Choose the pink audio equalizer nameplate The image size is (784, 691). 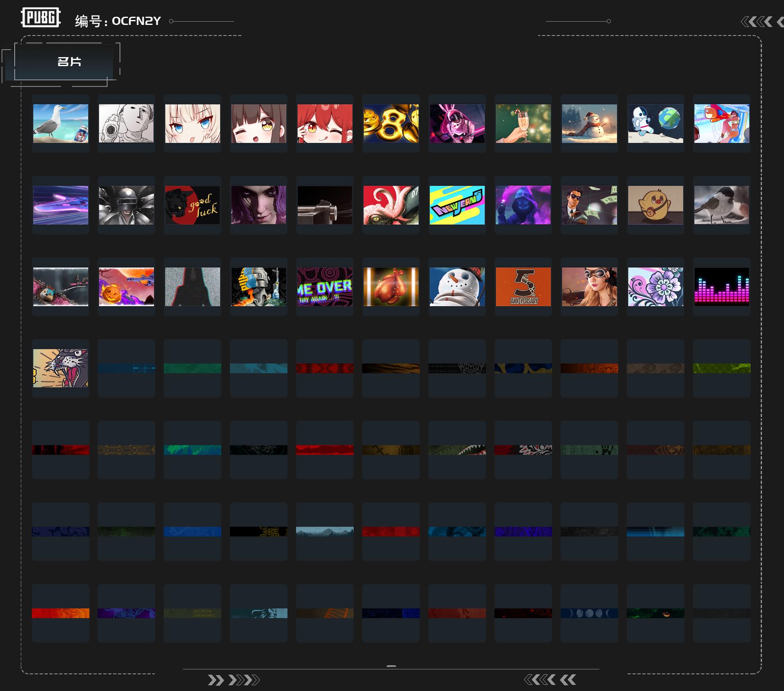coord(722,287)
